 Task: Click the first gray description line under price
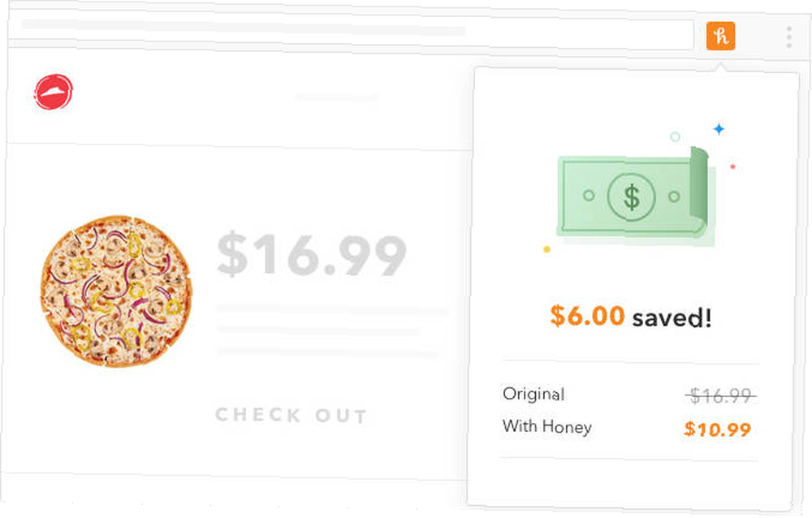[331, 310]
